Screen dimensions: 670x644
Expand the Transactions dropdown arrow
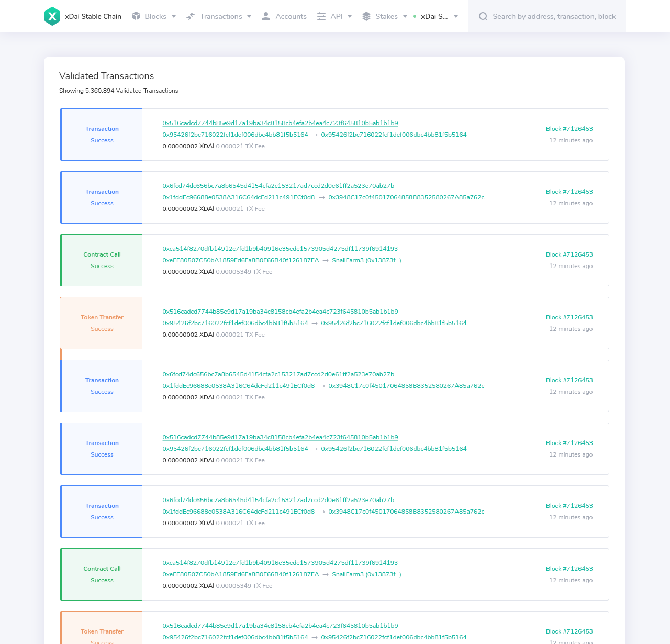(x=249, y=16)
